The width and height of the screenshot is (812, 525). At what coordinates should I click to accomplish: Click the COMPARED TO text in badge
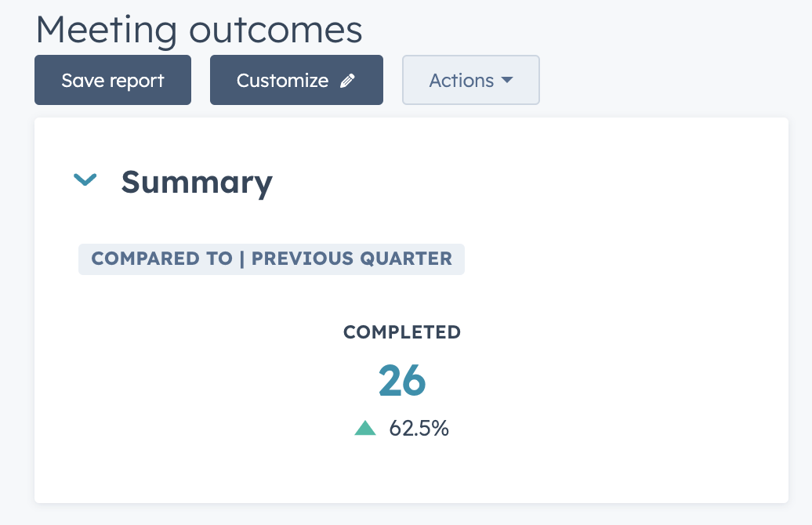tap(162, 259)
